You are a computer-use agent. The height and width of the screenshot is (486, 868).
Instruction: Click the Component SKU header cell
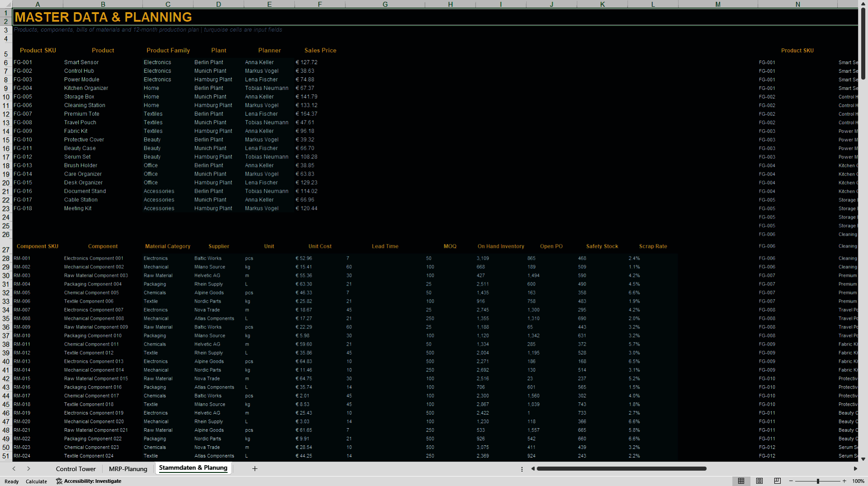click(x=38, y=246)
